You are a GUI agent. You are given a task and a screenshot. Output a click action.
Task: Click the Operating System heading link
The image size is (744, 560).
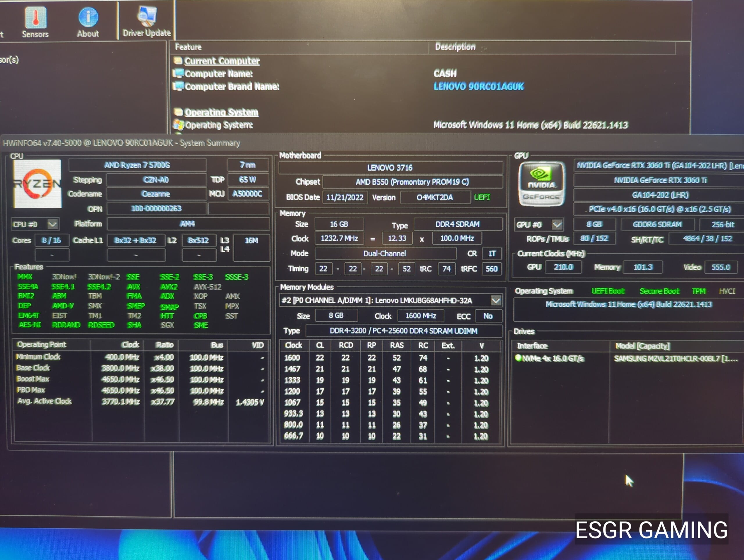click(x=221, y=112)
